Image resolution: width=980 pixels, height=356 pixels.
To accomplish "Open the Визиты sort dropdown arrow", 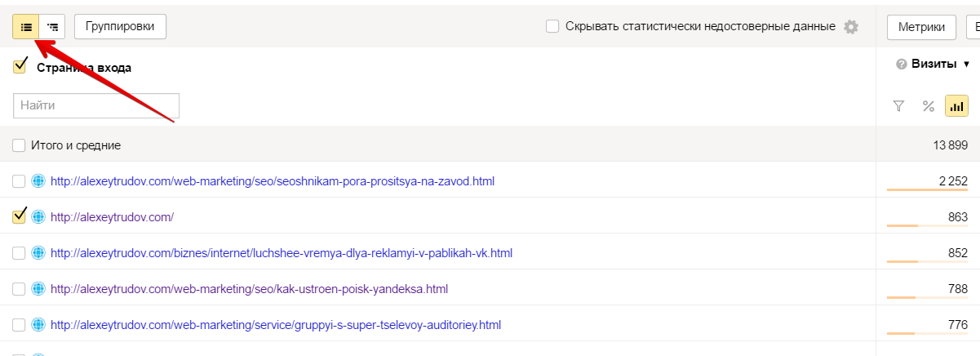I will [x=967, y=65].
